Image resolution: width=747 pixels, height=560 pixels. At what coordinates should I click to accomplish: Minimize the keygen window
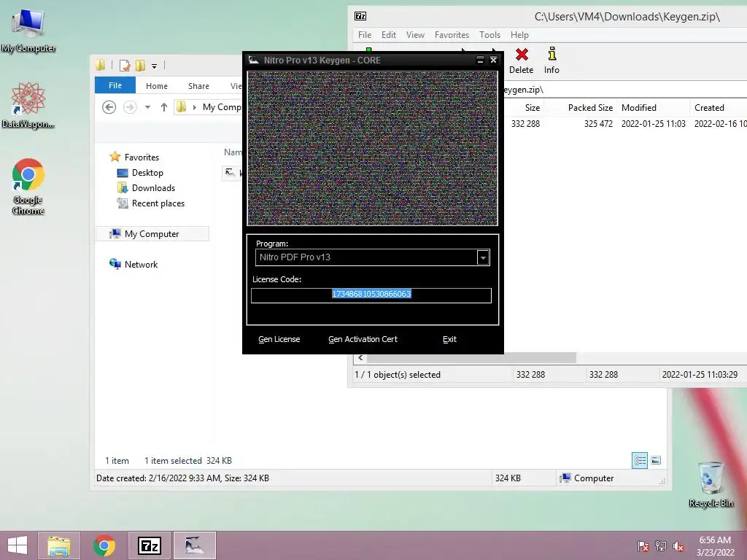(480, 60)
